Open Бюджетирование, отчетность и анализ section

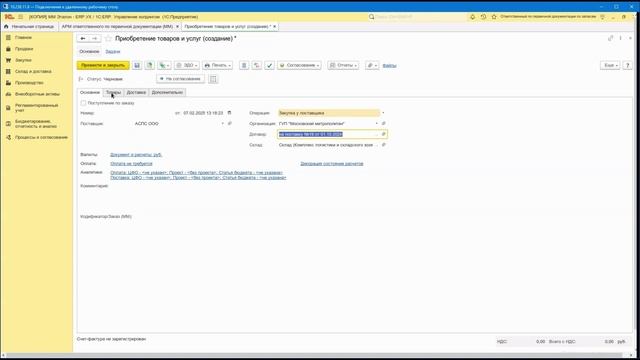36,124
